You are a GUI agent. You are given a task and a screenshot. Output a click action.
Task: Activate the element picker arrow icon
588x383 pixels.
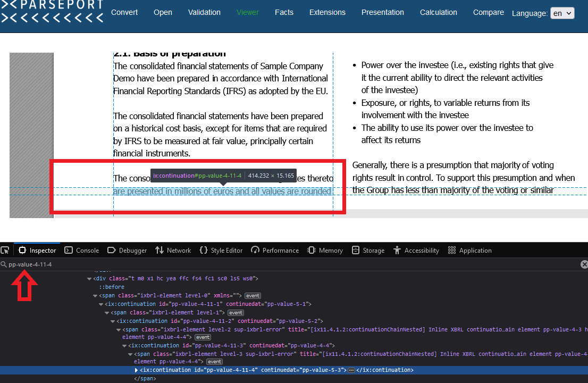pos(5,250)
